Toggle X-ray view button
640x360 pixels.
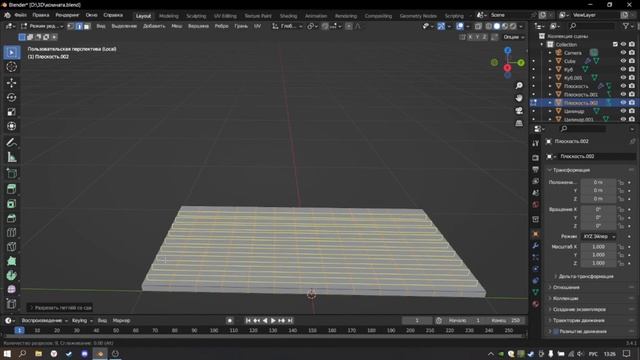[478, 26]
